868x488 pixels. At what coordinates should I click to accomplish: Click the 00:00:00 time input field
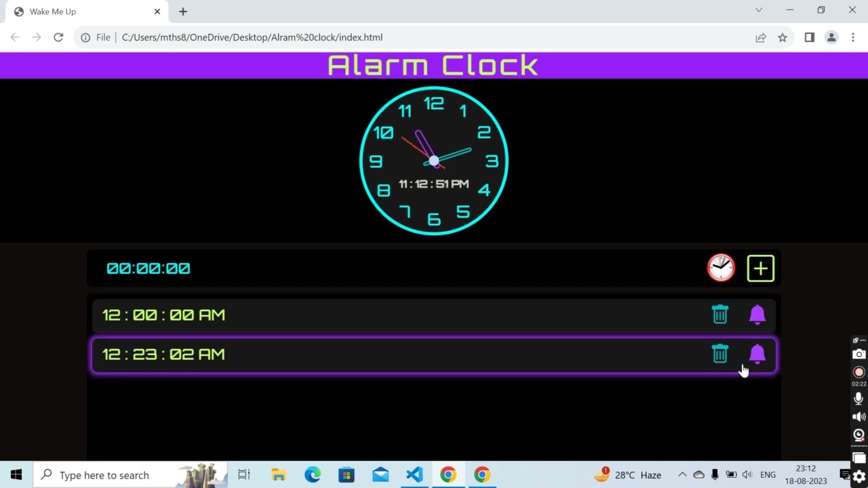(149, 268)
